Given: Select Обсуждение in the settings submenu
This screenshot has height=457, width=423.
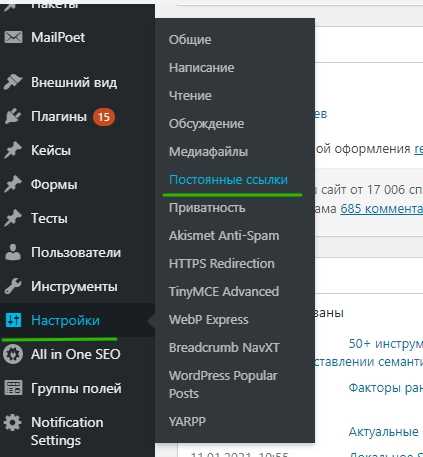Looking at the screenshot, I should tap(206, 123).
